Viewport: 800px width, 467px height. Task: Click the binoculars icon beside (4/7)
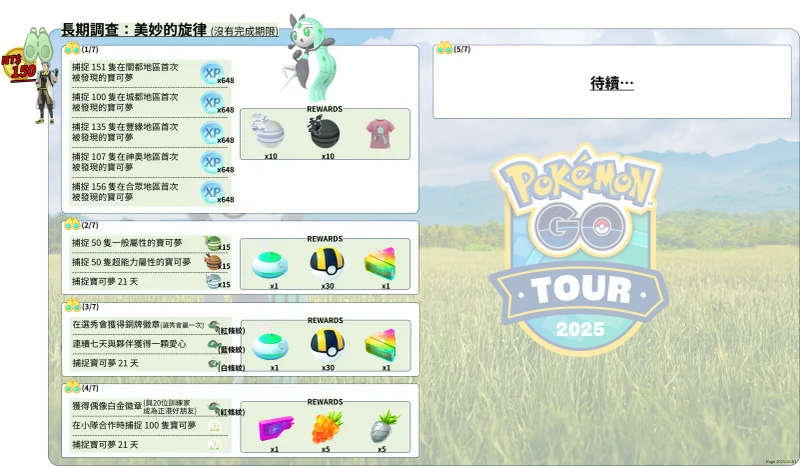[x=72, y=387]
